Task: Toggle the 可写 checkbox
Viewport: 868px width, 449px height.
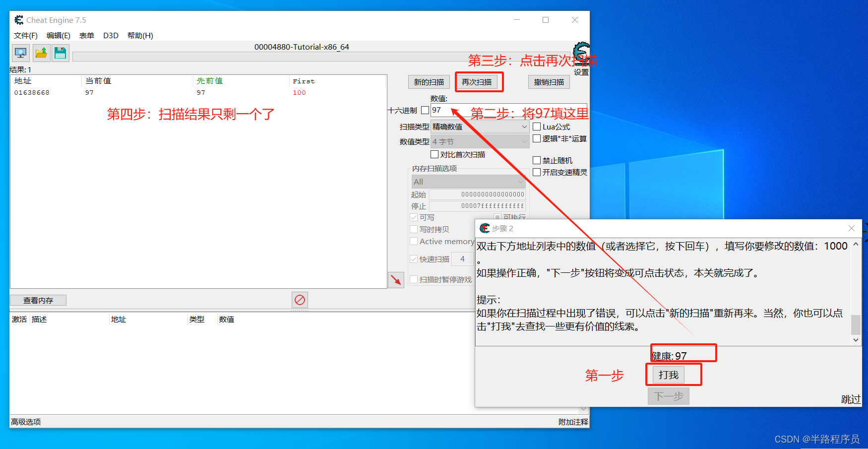Action: 414,217
